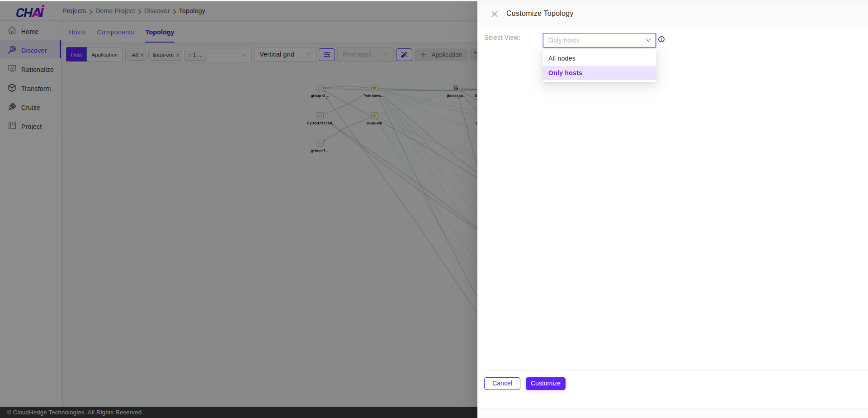868x418 pixels.
Task: Choose All nodes in the view list
Action: pos(561,58)
